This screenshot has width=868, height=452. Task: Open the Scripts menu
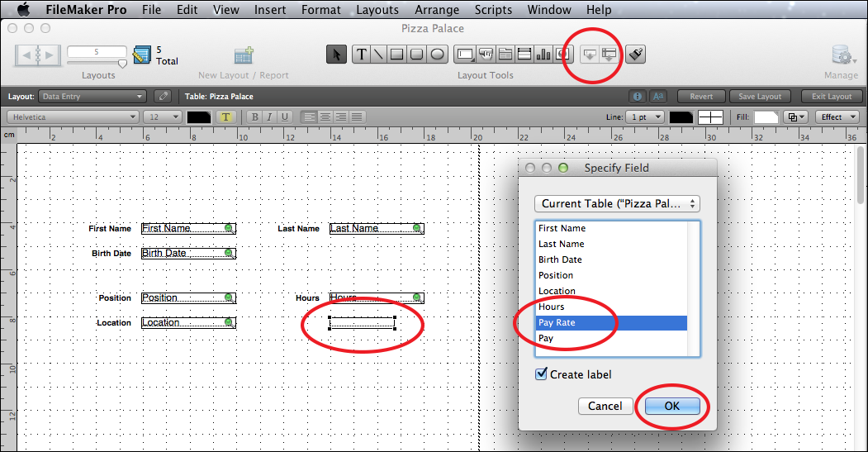[493, 9]
